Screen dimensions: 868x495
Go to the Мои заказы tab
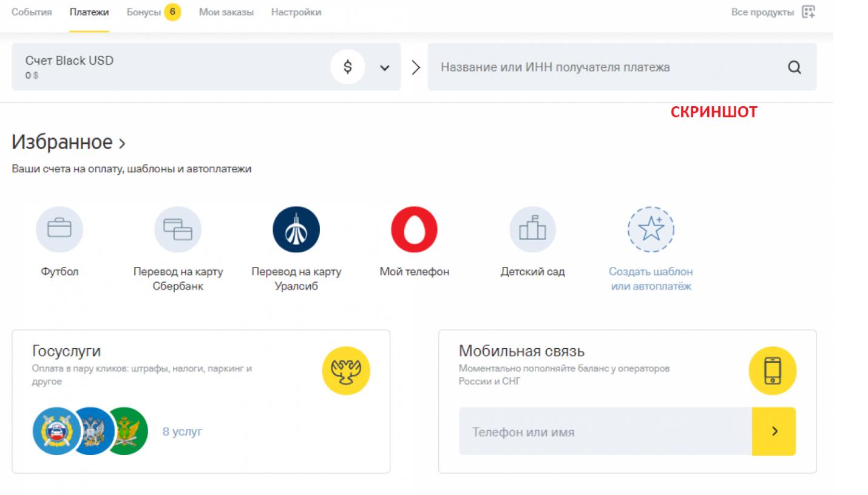pyautogui.click(x=226, y=12)
